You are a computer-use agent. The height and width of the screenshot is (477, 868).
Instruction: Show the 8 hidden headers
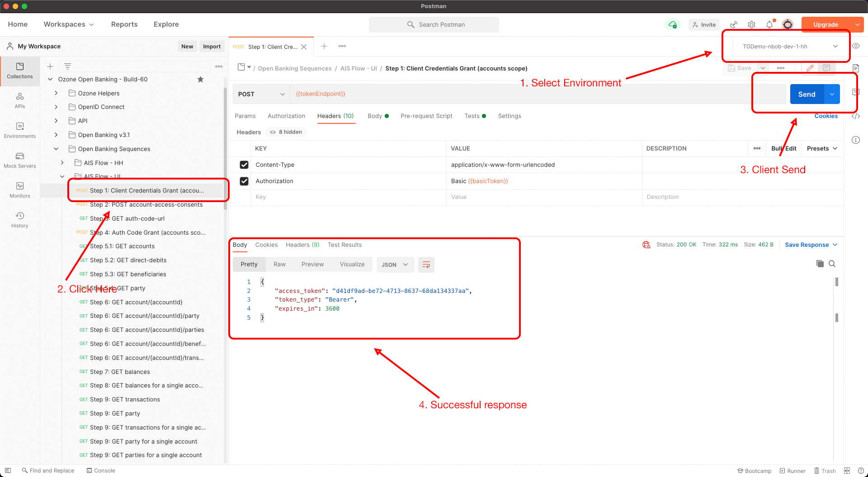coord(286,132)
